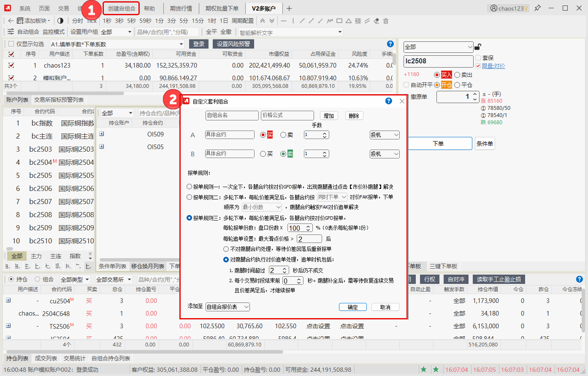Open the 全部交易所 dropdown
This screenshot has width=588, height=376.
point(113,279)
